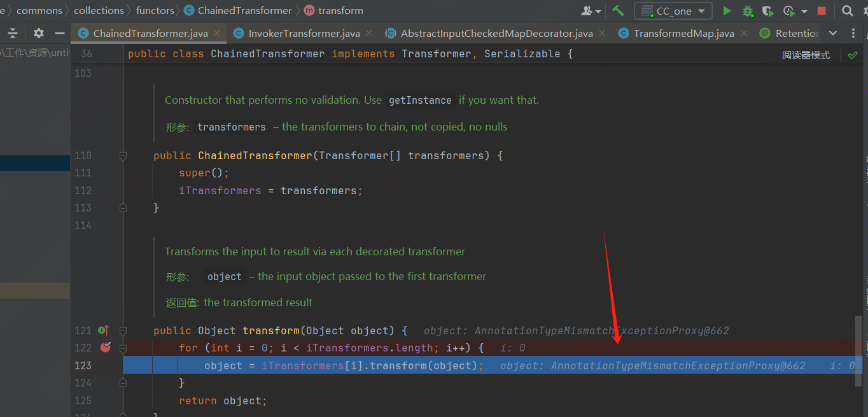Screen dimensions: 868x417
Task: Click line number 123 in the gutter
Action: (83, 365)
